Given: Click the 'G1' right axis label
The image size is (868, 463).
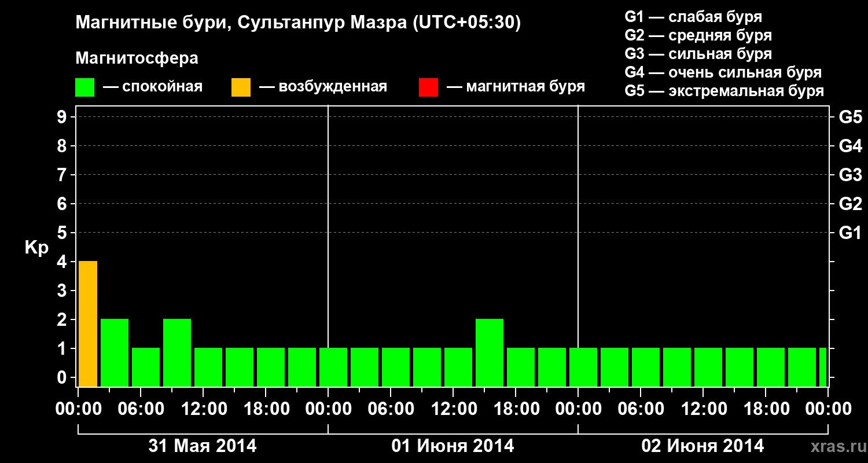Looking at the screenshot, I should 851,233.
